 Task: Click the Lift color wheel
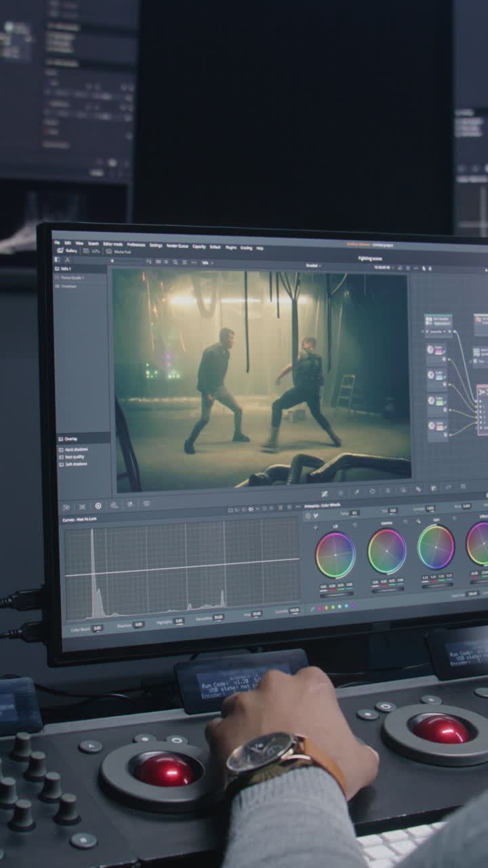(x=335, y=555)
